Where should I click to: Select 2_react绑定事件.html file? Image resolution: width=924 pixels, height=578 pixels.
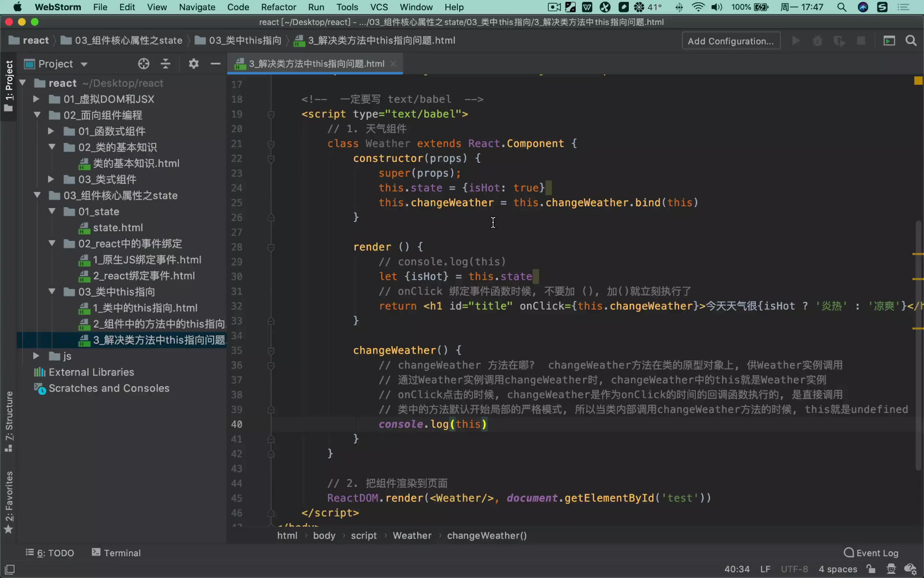coord(137,276)
